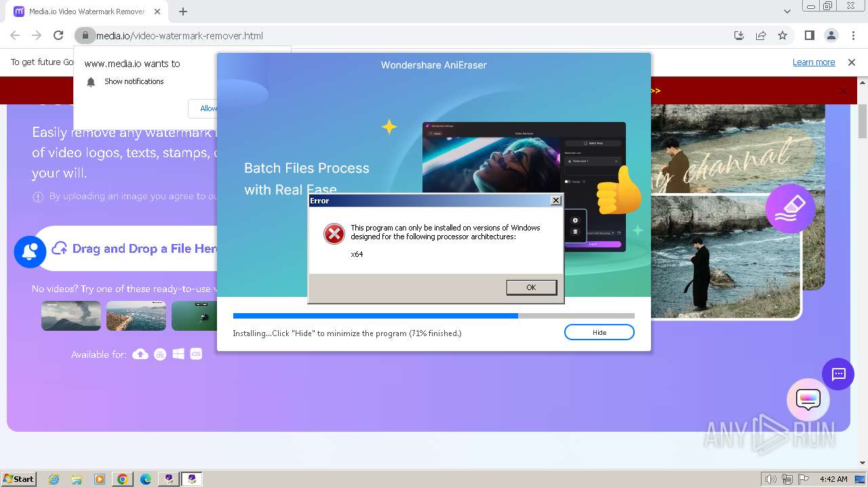This screenshot has width=868, height=488.
Task: Dismiss the Chrome info bar
Action: coord(852,62)
